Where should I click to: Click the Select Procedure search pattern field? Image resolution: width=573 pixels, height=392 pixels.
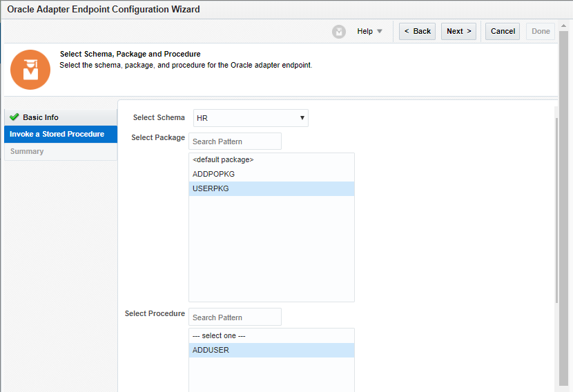click(x=235, y=317)
